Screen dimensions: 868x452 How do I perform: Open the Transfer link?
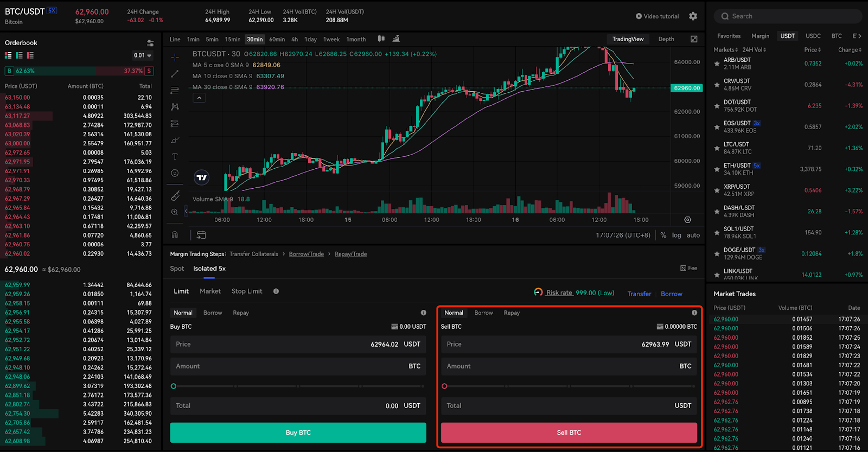(x=639, y=294)
